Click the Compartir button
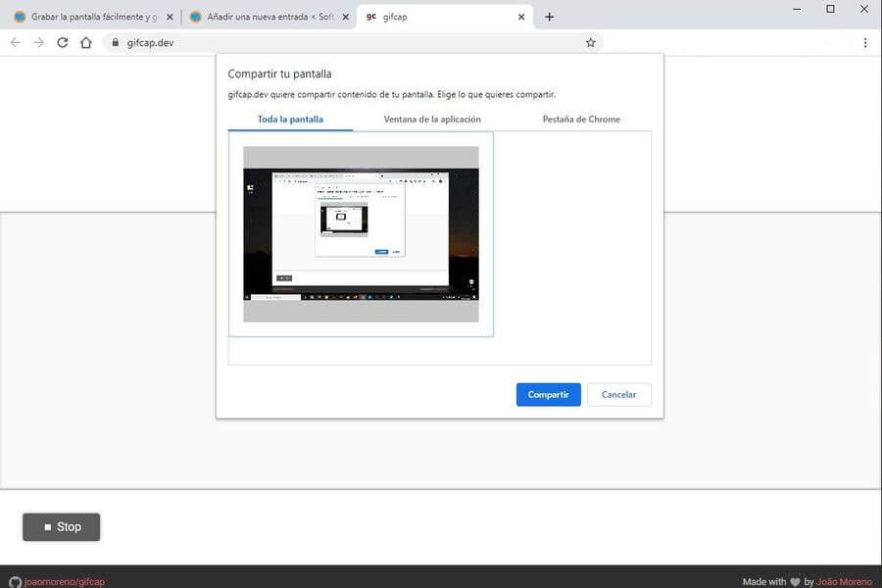Screen dimensions: 882x588 [549, 394]
